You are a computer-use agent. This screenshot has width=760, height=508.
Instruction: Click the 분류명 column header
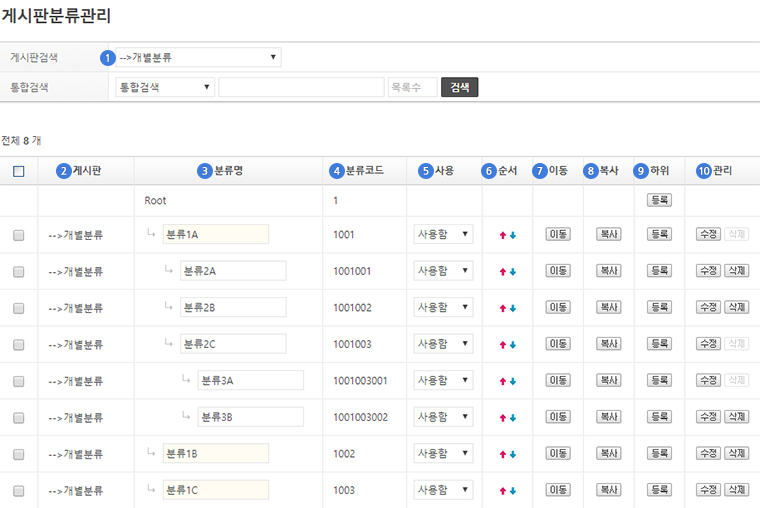pos(228,171)
